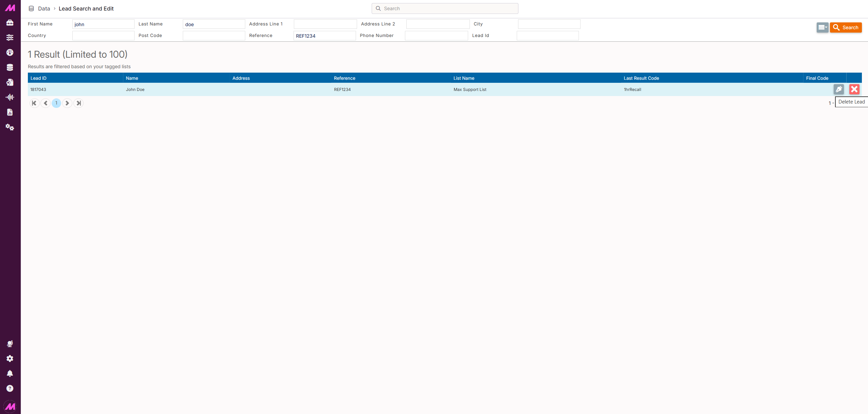Click the red Delete Lead X icon
The image size is (868, 414).
tap(854, 89)
